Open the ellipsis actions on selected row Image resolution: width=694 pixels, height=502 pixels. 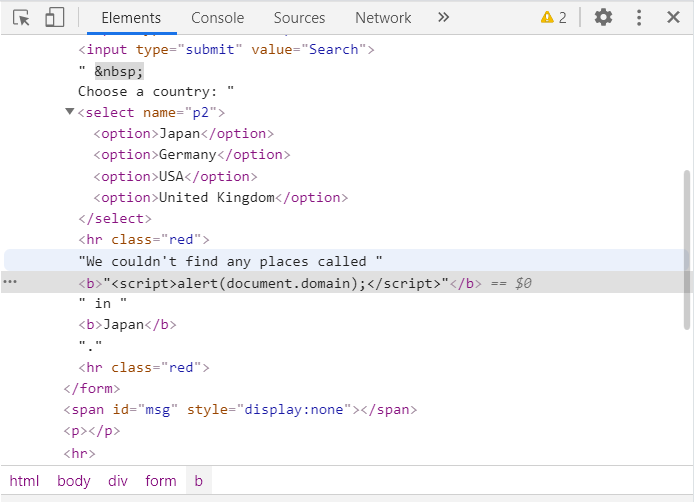point(10,282)
